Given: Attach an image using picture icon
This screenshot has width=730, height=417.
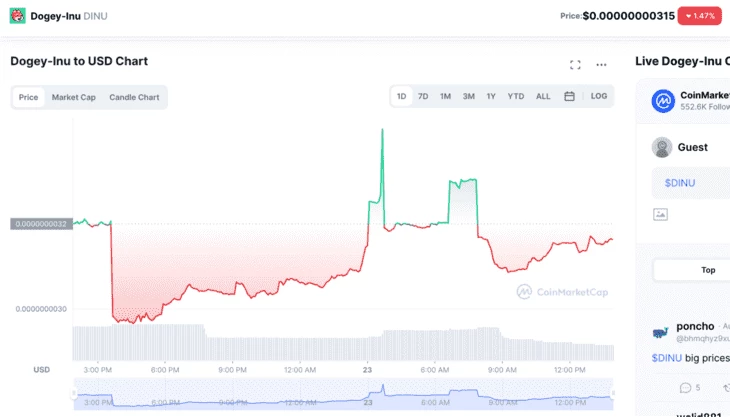Looking at the screenshot, I should [660, 214].
